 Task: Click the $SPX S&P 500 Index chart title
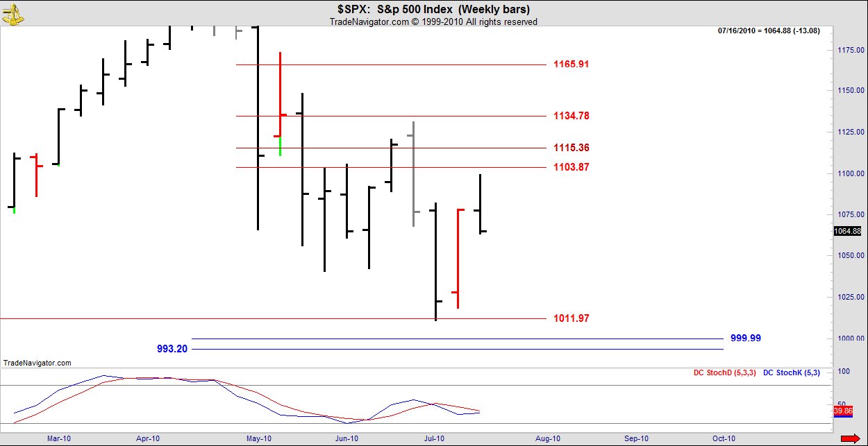433,10
